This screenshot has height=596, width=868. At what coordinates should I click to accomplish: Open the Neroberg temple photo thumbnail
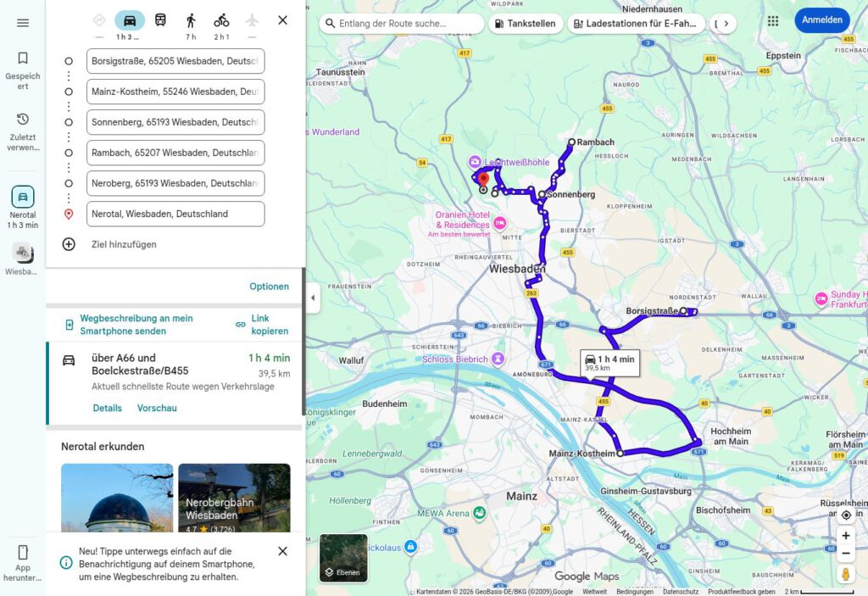tap(117, 498)
